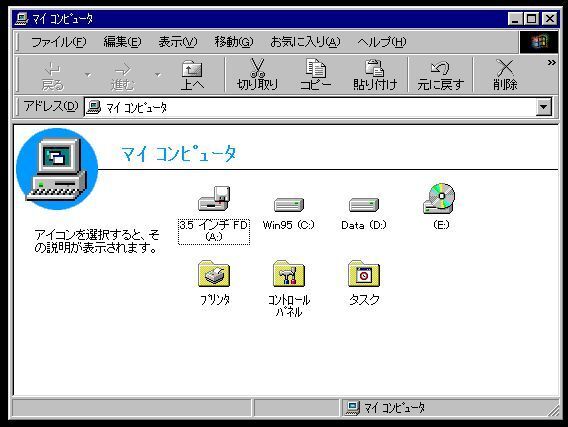The height and width of the screenshot is (427, 568).
Task: Click the large My Computer illustration
Action: pyautogui.click(x=57, y=169)
